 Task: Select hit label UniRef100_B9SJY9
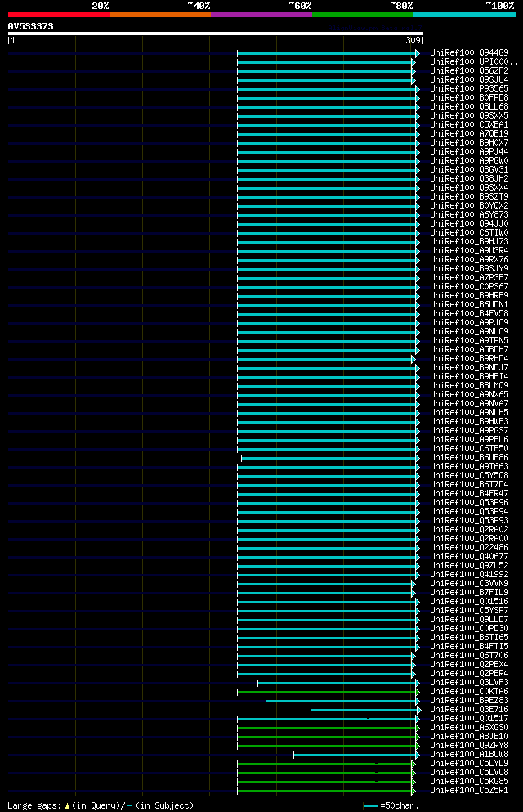point(469,269)
